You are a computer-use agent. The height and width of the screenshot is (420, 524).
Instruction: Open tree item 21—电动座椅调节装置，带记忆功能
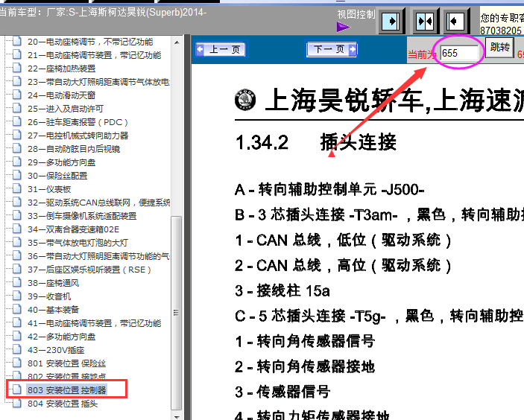click(x=94, y=55)
